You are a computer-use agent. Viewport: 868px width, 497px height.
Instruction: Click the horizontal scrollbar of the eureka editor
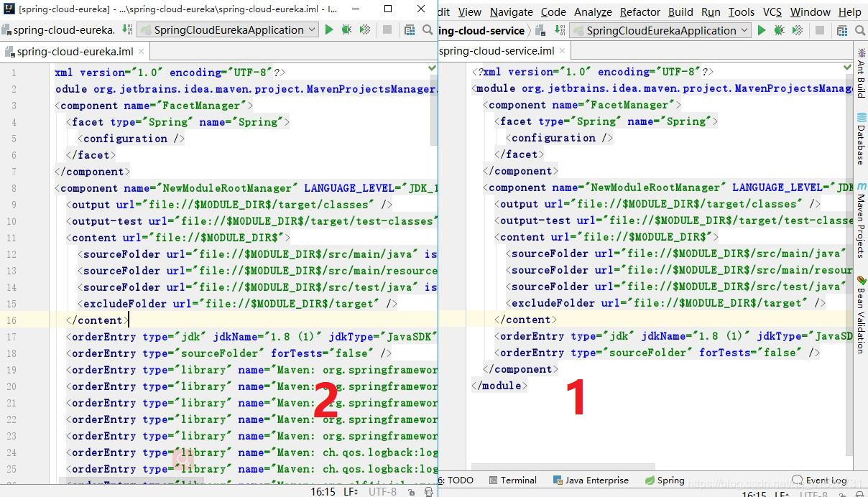(131, 480)
